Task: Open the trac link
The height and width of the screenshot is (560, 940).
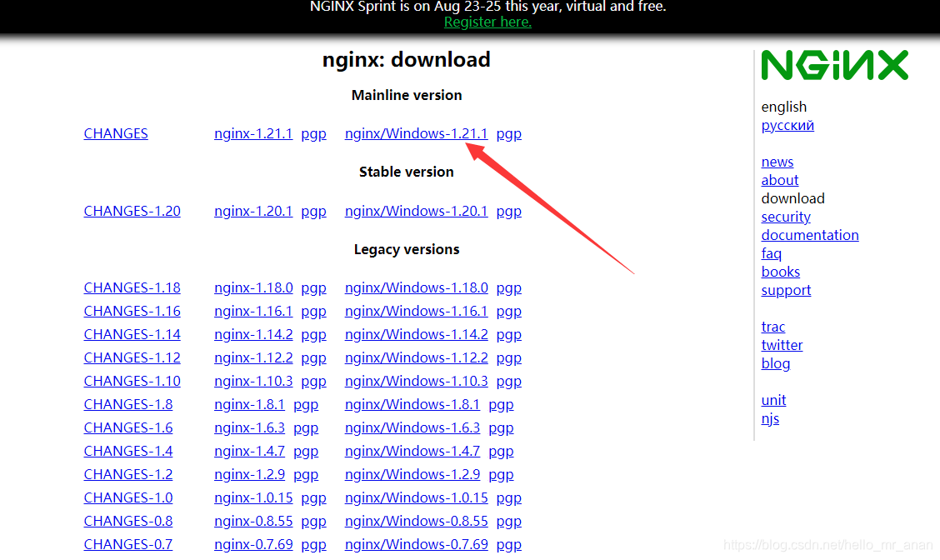Action: coord(772,327)
